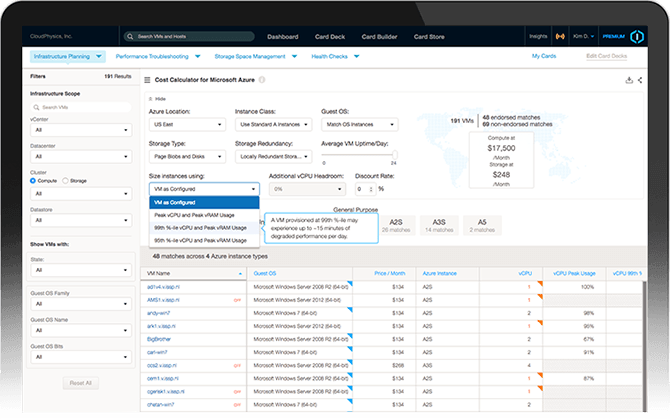
Task: Open the Infrastructure Planning tab
Action: [x=68, y=56]
